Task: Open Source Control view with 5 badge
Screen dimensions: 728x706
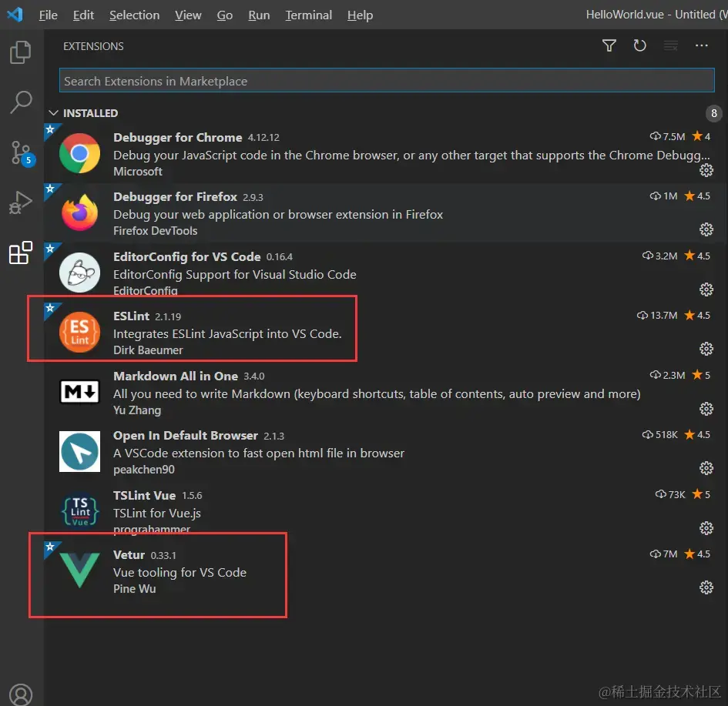Action: pos(22,153)
